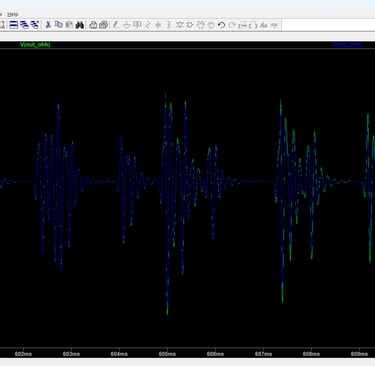Click the green V(out_ohh) trace label

coord(35,44)
